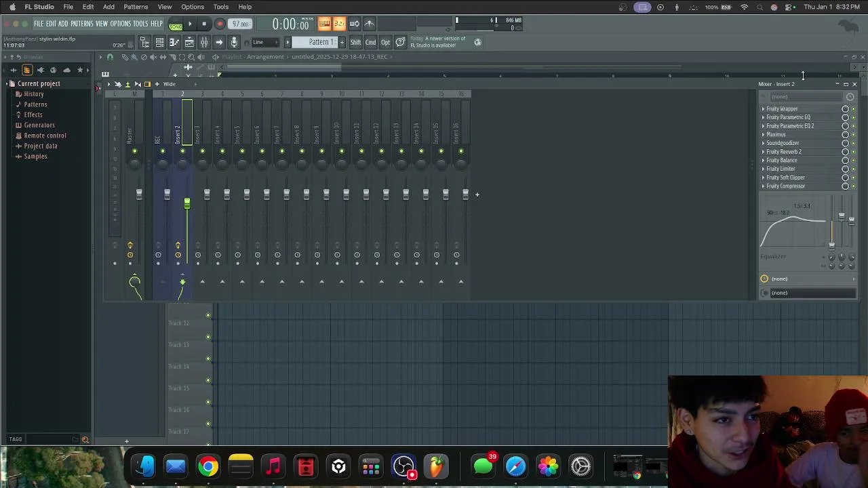
Task: Disable the Soundgoodizer effect slot LED
Action: point(854,144)
